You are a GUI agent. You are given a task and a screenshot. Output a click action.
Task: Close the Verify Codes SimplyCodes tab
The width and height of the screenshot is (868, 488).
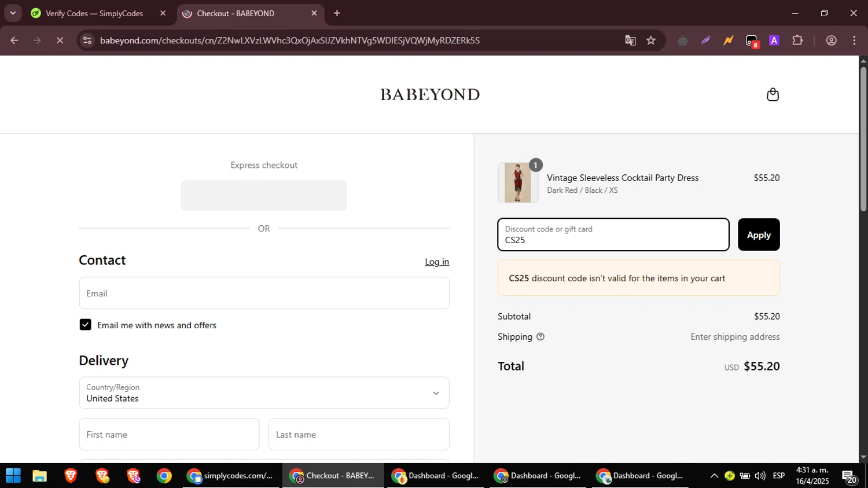[x=163, y=13]
